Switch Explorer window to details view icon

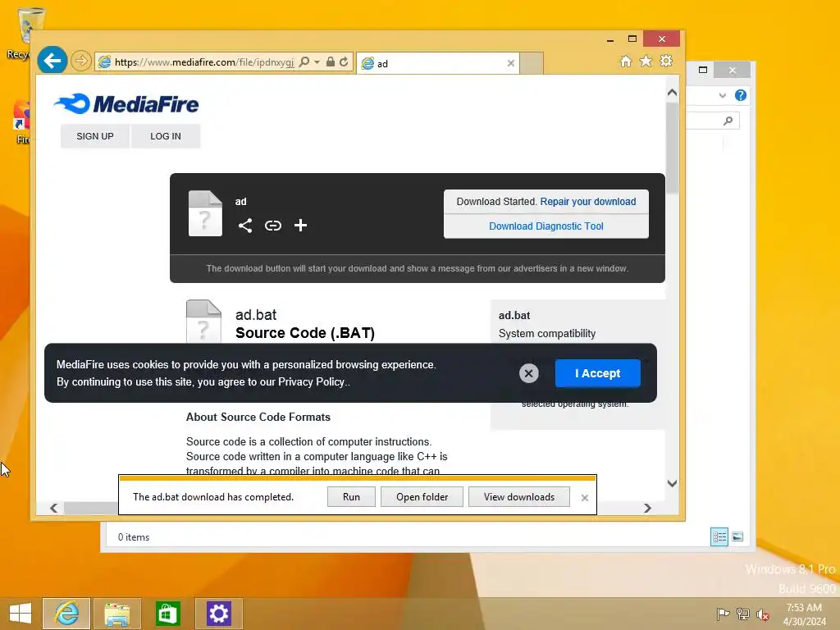click(719, 536)
